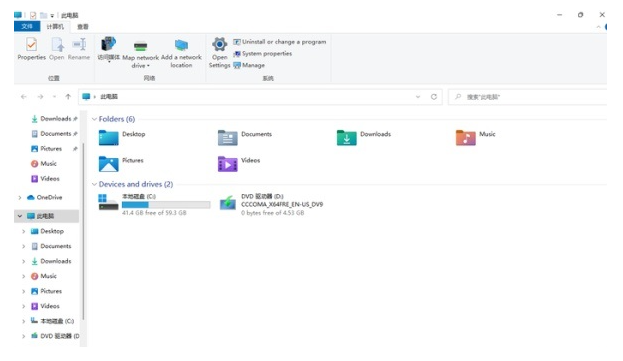The width and height of the screenshot is (623, 361).
Task: Click Map network drive icon
Action: pyautogui.click(x=140, y=46)
